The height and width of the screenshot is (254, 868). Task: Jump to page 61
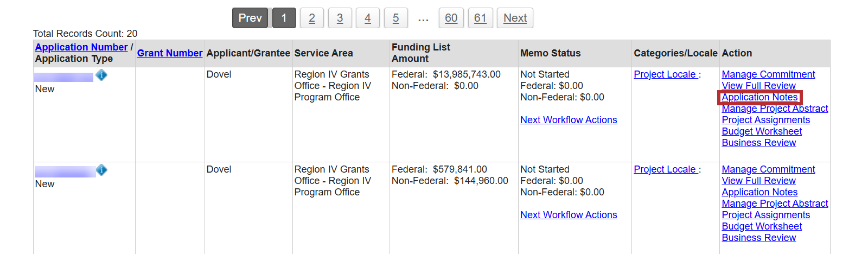480,18
